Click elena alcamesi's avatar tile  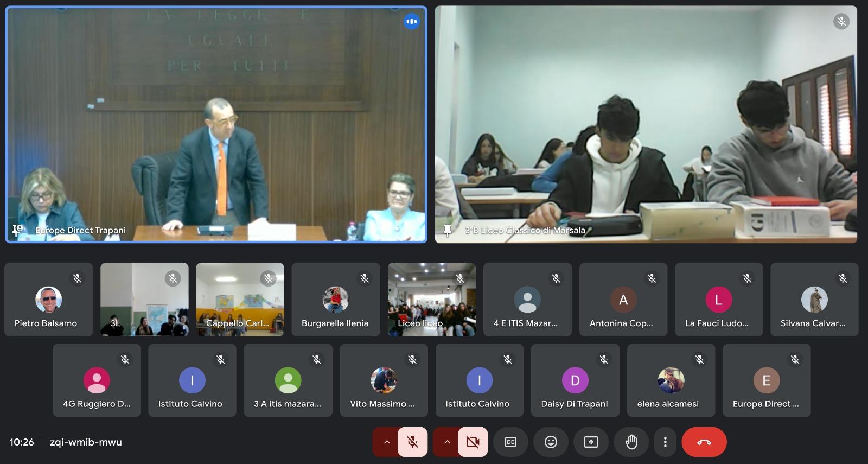tap(671, 380)
